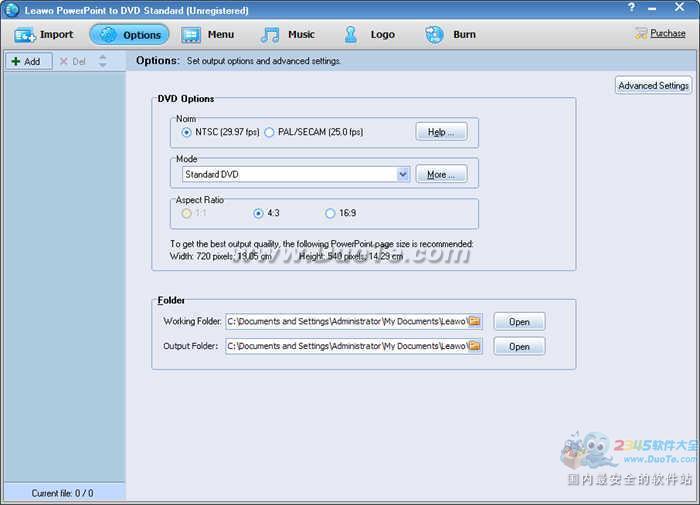Click the Import slideshow icon

(24, 35)
